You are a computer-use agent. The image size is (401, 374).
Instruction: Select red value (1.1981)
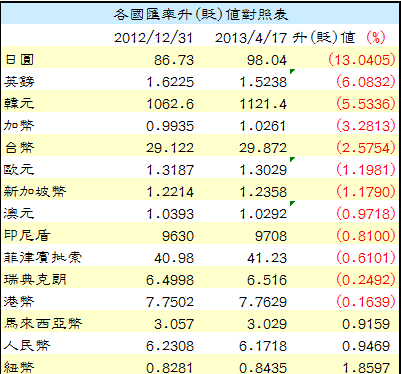[x=366, y=170]
